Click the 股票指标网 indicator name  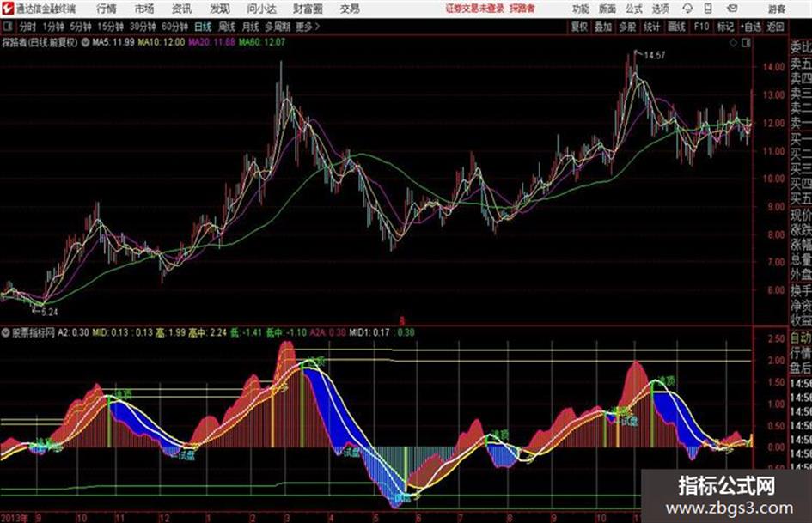point(34,333)
